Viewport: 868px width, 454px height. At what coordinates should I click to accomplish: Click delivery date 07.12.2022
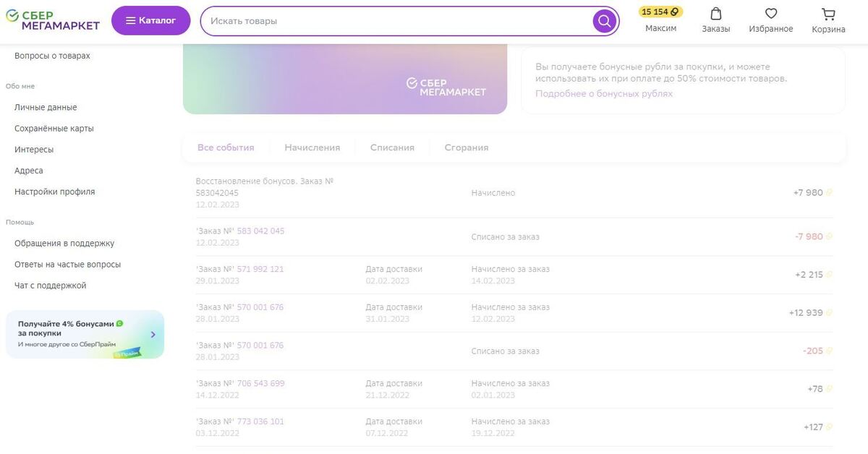coord(387,434)
